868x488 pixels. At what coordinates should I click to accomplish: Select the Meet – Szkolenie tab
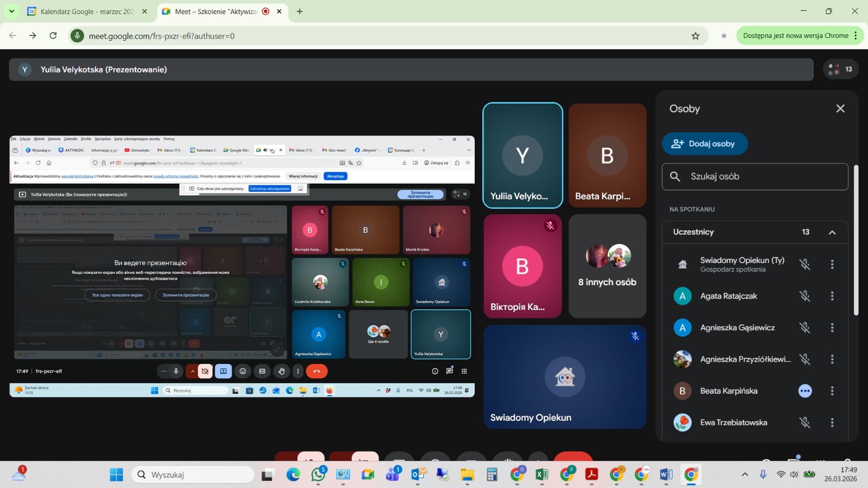point(216,11)
